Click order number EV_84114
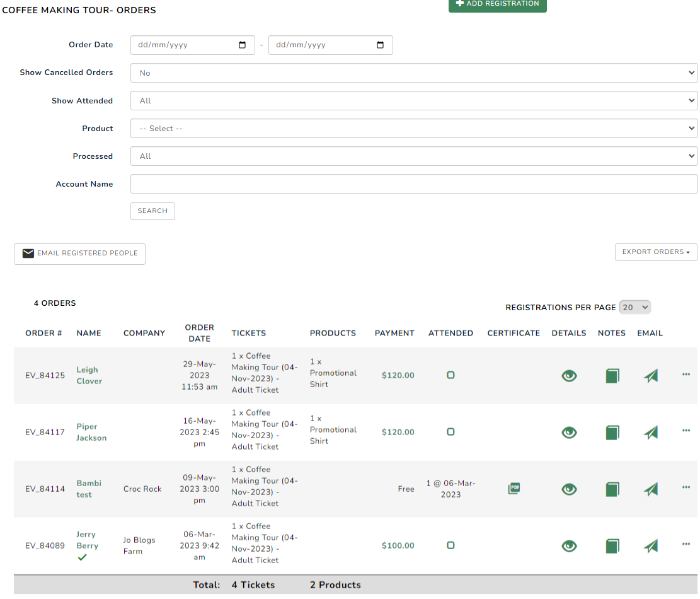 click(x=45, y=489)
